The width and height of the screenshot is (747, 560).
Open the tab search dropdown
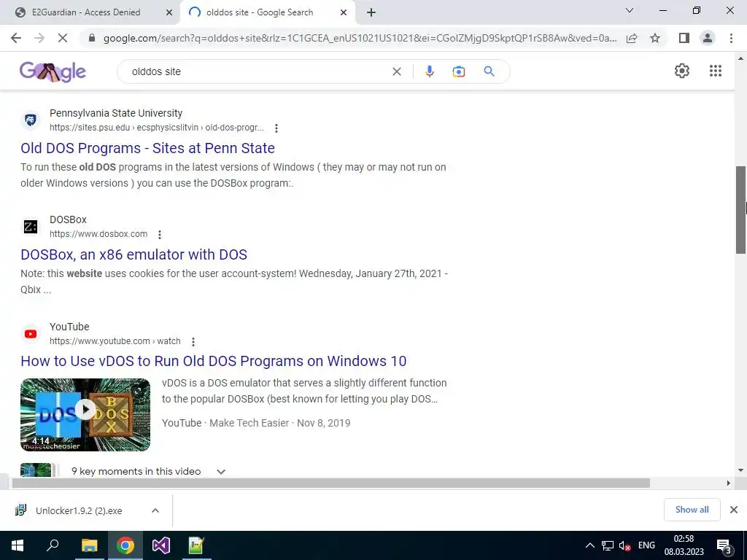coord(630,10)
